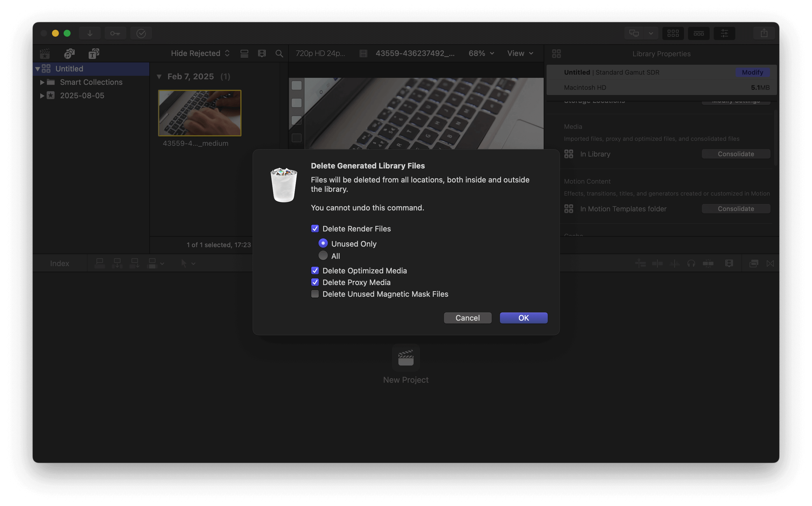Click the Import Media arrow icon
812x506 pixels.
point(90,33)
